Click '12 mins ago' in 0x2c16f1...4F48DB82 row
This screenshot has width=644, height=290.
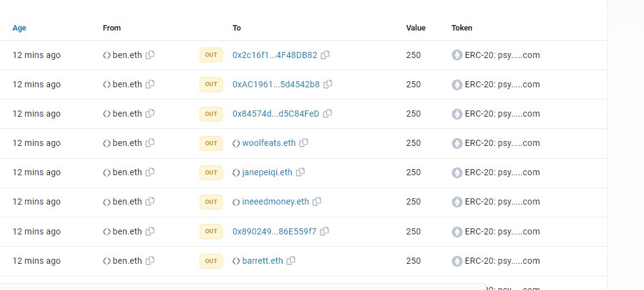point(37,55)
